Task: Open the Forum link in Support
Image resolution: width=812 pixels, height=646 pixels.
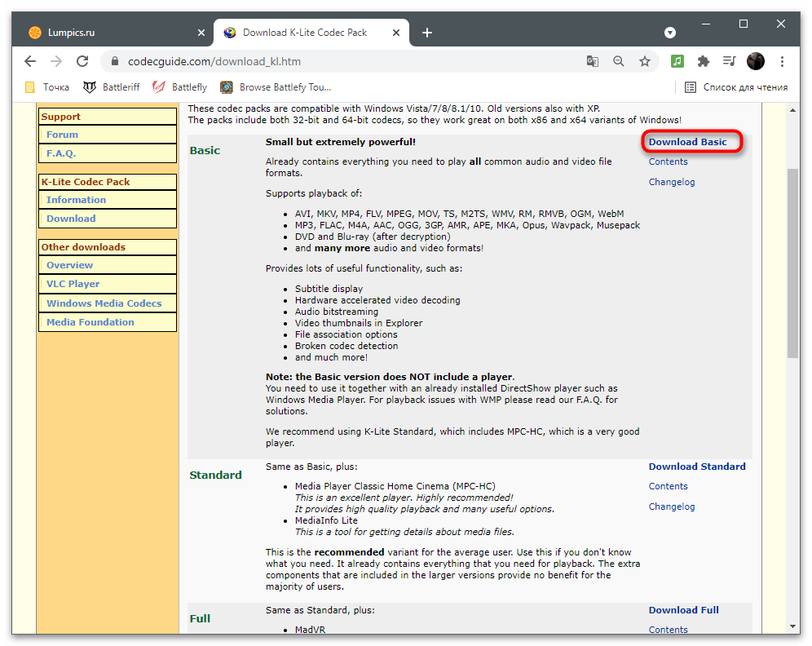Action: 62,135
